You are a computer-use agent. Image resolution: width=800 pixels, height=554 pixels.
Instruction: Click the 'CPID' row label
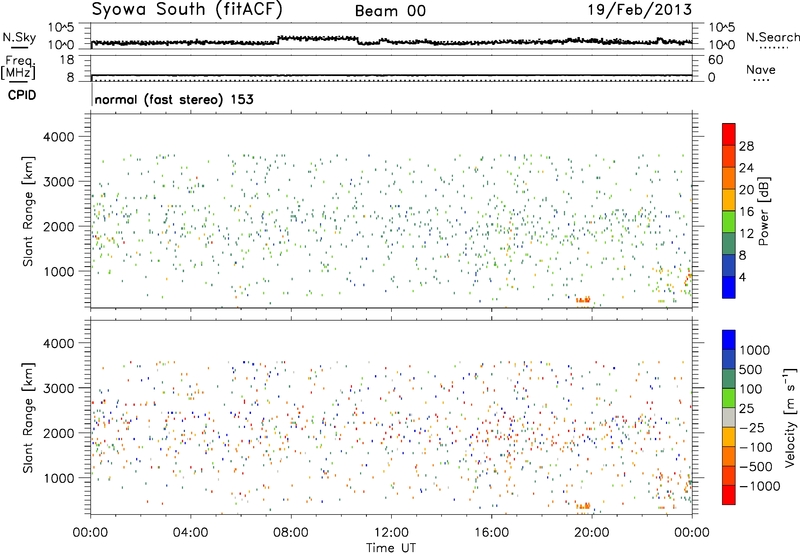[x=22, y=95]
